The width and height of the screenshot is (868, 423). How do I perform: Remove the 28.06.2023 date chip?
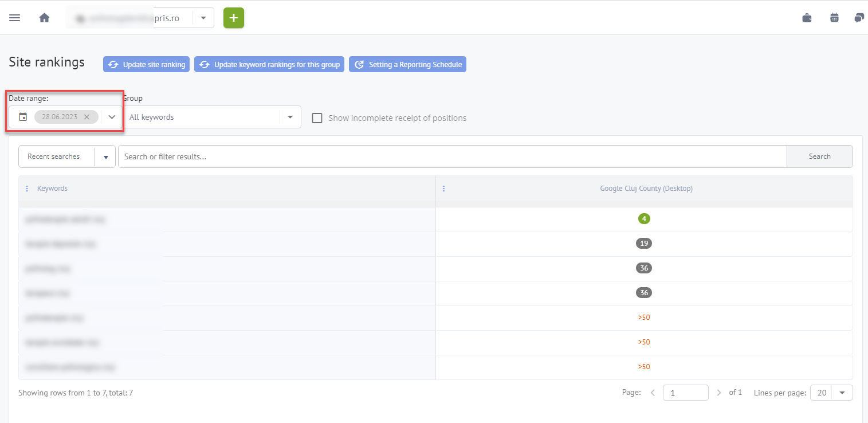click(87, 117)
